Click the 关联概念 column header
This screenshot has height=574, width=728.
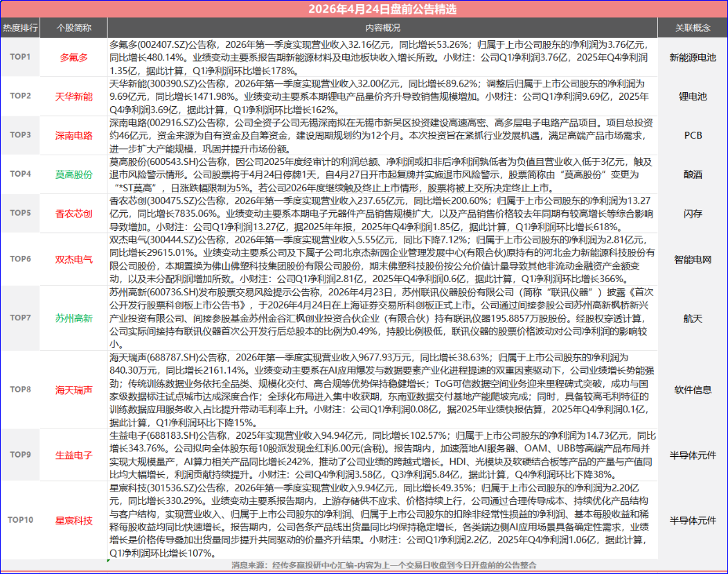click(693, 28)
